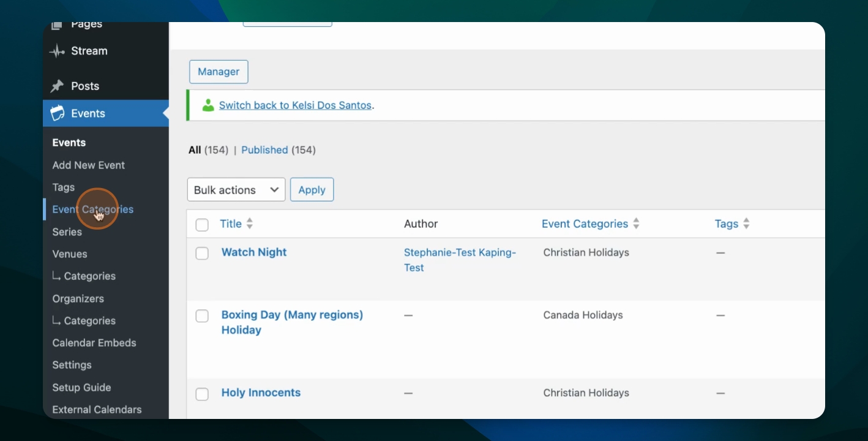Viewport: 868px width, 441px height.
Task: Toggle the select-all checkbox in table header
Action: [202, 225]
